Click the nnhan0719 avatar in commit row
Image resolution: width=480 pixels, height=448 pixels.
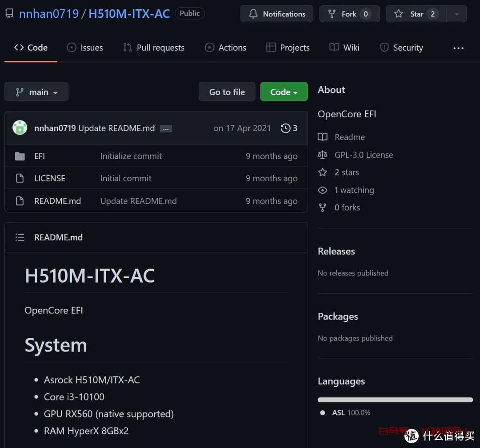click(x=20, y=128)
